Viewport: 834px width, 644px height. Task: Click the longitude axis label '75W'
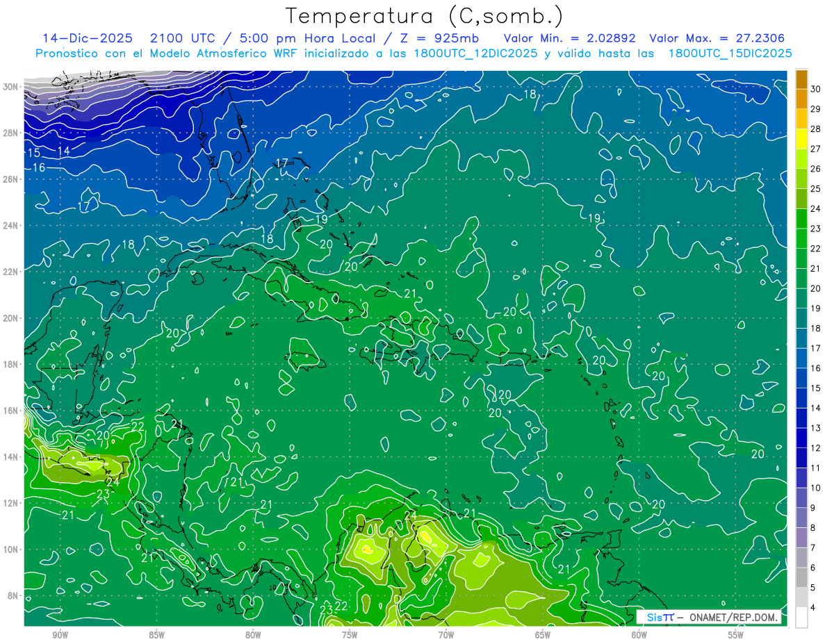coord(350,635)
